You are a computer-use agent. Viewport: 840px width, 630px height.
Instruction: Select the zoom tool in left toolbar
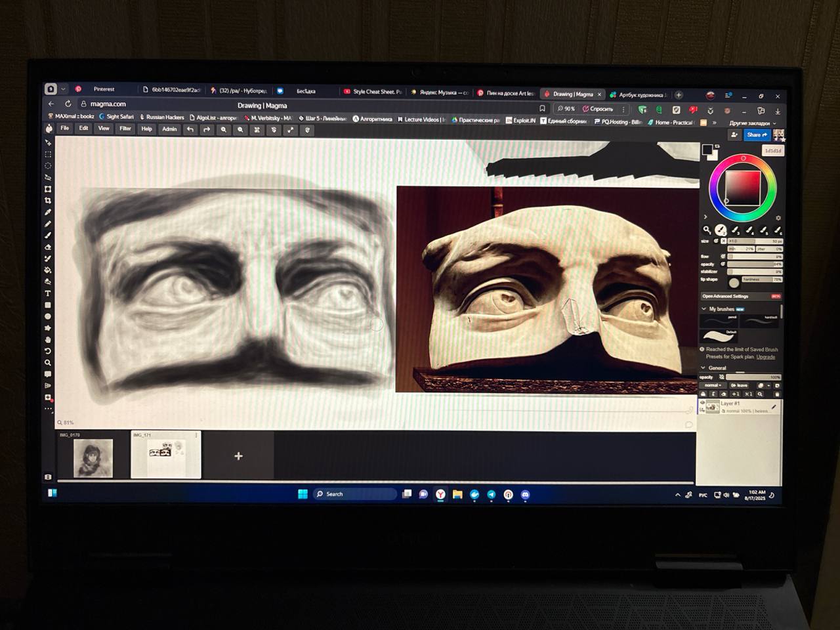click(x=48, y=362)
